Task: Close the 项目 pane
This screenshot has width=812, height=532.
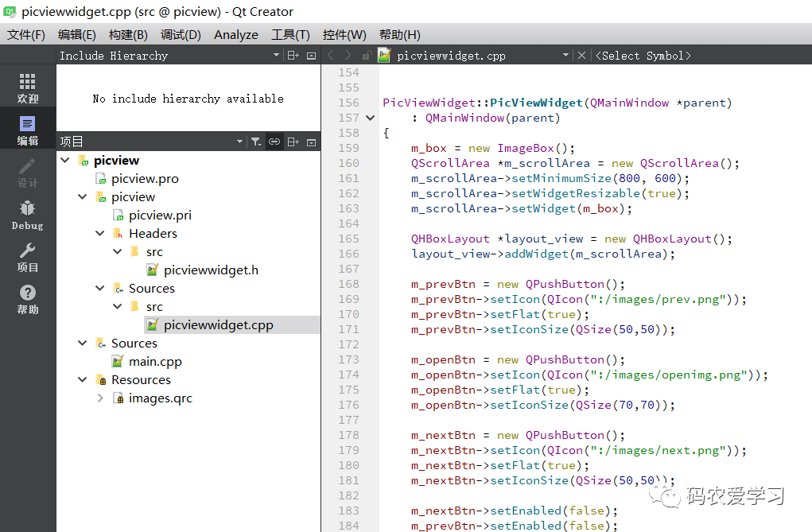Action: click(x=311, y=142)
